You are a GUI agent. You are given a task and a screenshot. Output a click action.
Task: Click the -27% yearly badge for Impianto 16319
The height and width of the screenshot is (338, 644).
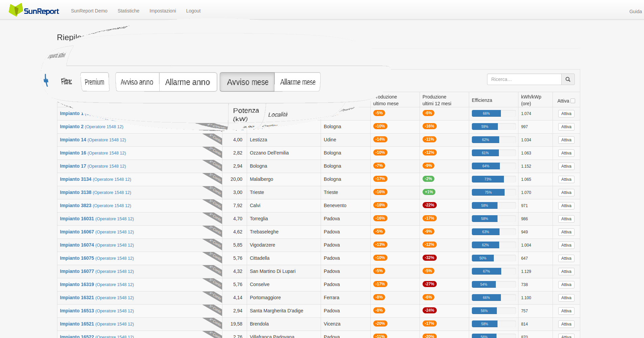click(430, 284)
